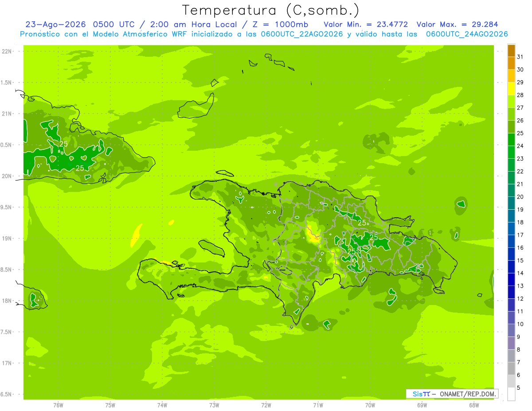Click the teal 19 degree legend swatch

[x=511, y=203]
